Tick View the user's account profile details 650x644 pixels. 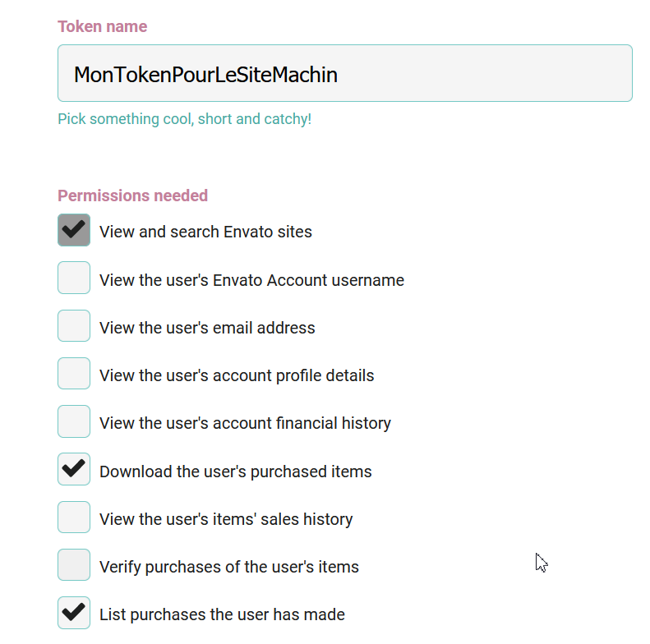74,374
